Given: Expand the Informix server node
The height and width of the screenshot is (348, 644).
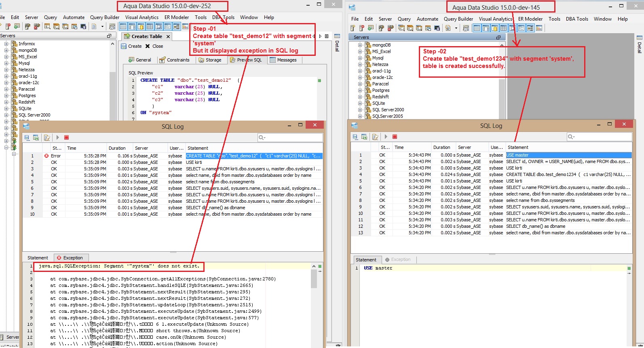Looking at the screenshot, I should pyautogui.click(x=6, y=44).
